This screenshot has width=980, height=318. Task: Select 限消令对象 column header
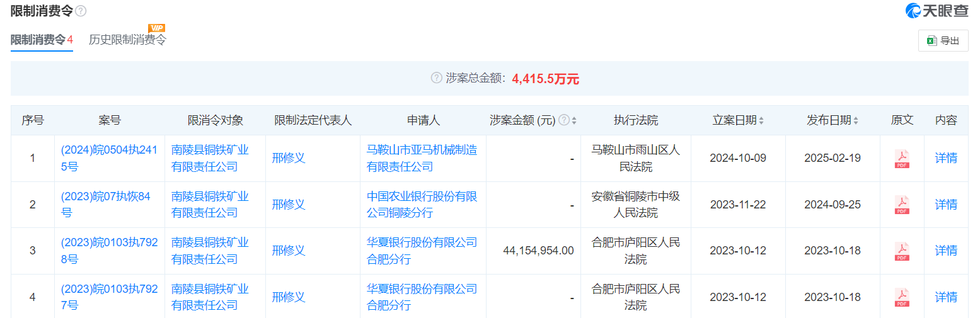(x=215, y=120)
